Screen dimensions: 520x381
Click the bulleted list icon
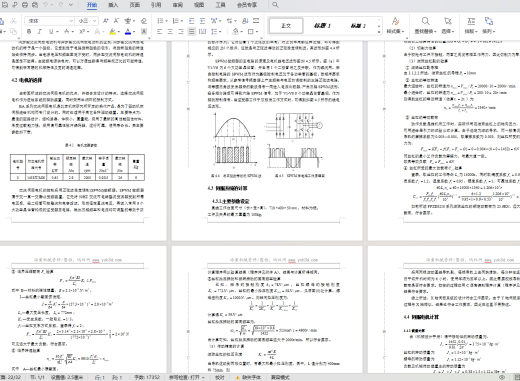pyautogui.click(x=160, y=21)
